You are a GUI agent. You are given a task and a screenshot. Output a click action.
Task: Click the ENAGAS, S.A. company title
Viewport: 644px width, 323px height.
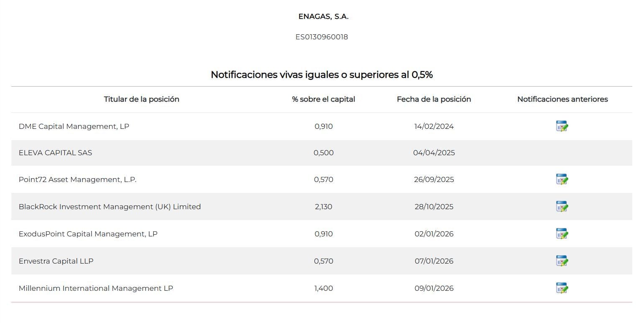point(323,17)
